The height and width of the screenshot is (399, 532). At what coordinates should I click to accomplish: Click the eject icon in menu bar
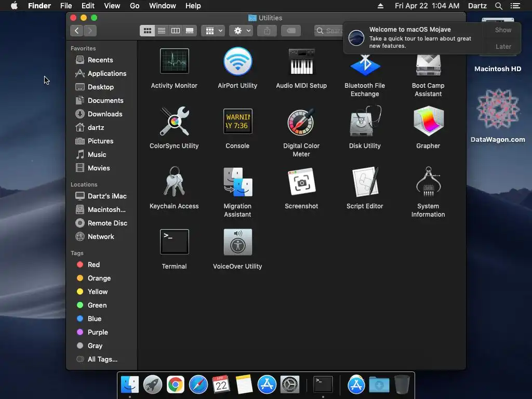coord(380,6)
